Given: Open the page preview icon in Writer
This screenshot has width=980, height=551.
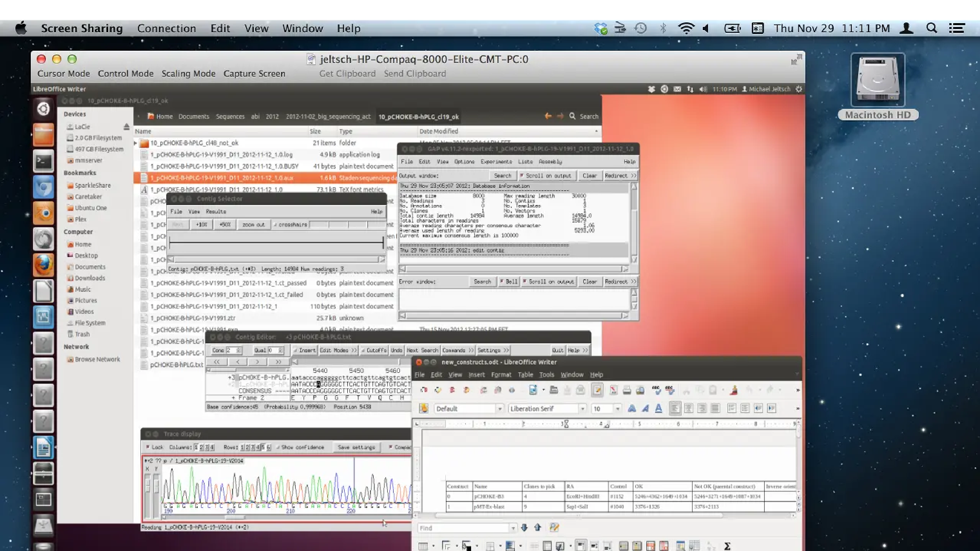Looking at the screenshot, I should pyautogui.click(x=640, y=390).
